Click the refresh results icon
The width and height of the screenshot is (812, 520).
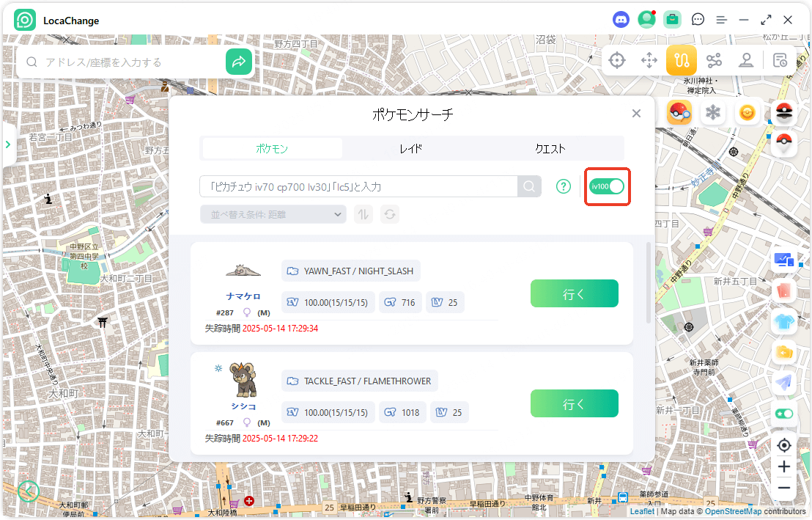(390, 214)
